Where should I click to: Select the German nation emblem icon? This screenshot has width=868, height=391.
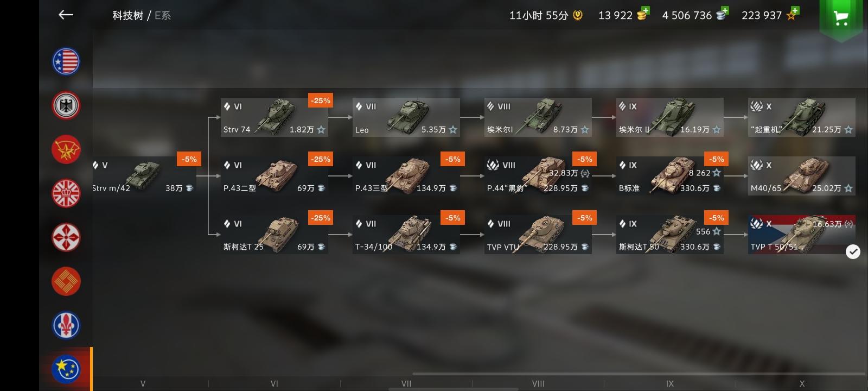[x=66, y=105]
